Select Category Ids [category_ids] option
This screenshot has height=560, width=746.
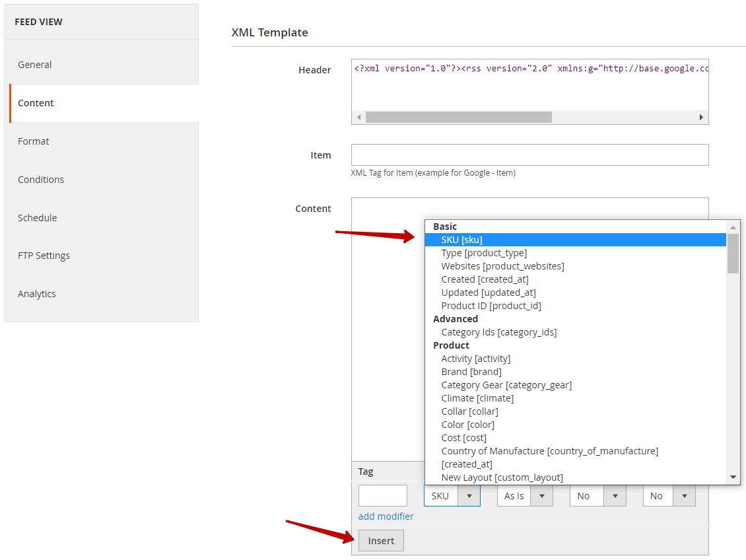(x=575, y=332)
